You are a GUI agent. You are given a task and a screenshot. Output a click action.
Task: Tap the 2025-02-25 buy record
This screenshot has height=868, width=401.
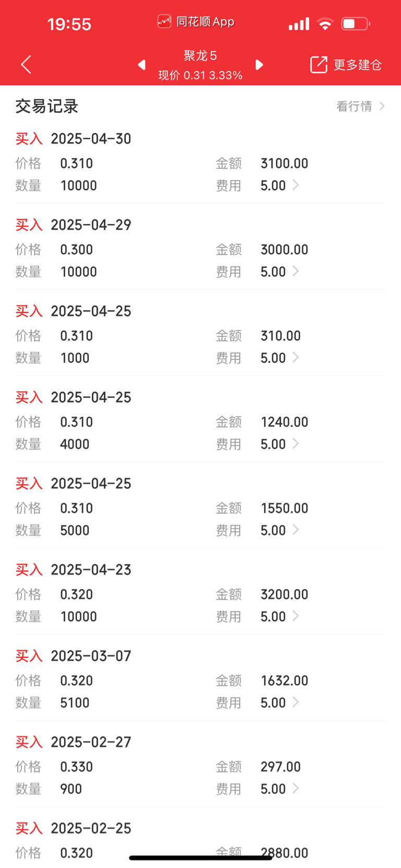point(200,840)
